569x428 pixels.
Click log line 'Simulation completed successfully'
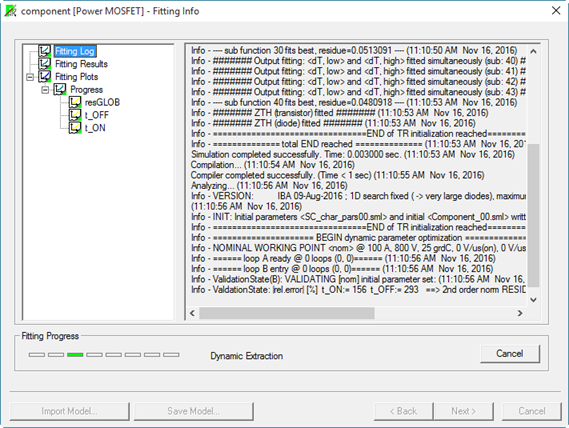tap(353, 154)
